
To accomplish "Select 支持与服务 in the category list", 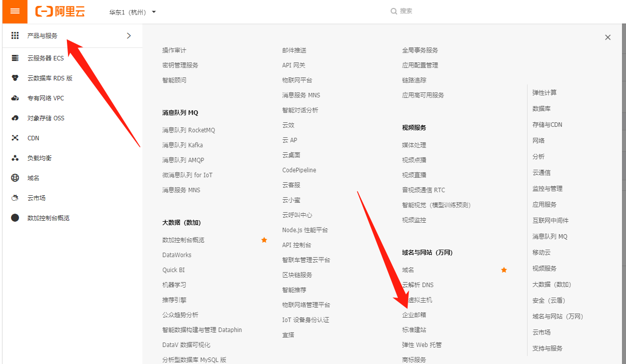I will point(548,349).
